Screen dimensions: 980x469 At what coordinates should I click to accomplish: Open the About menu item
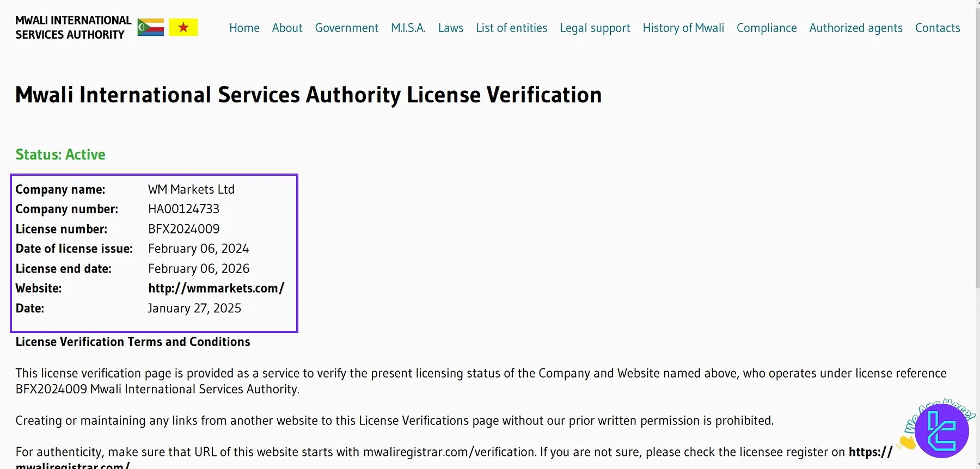coord(287,28)
